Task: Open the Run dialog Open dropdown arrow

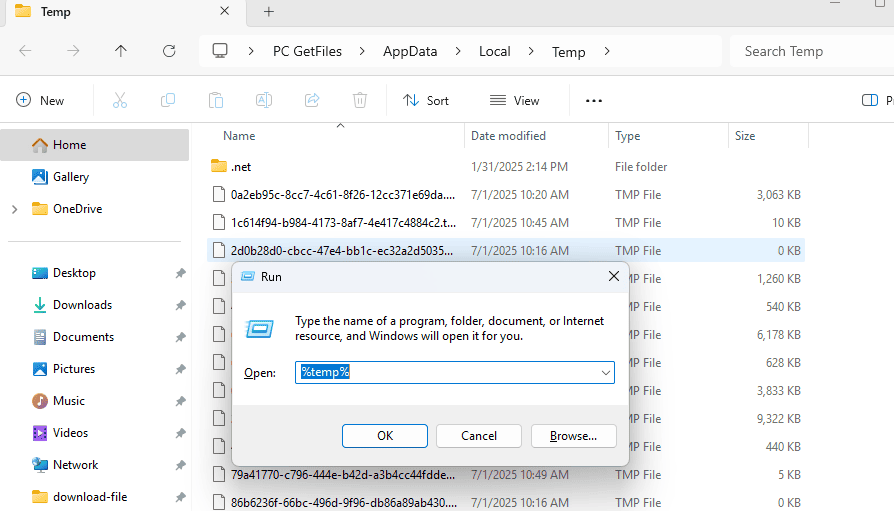Action: 606,372
